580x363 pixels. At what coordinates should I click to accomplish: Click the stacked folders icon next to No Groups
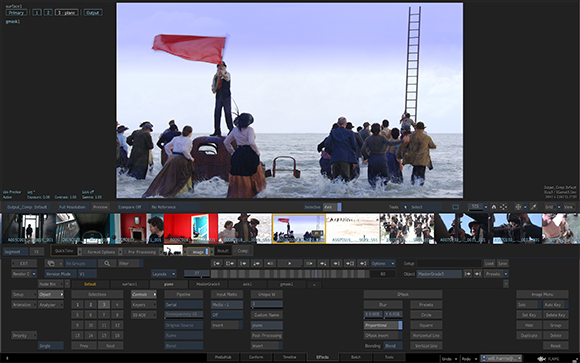coord(51,263)
